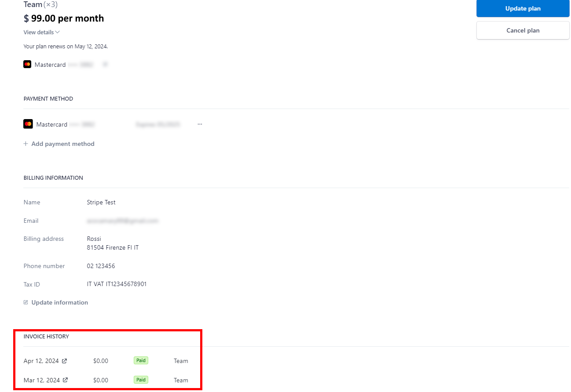The width and height of the screenshot is (571, 392).
Task: Open the Mar 12, 2024 invoice
Action: click(x=41, y=380)
